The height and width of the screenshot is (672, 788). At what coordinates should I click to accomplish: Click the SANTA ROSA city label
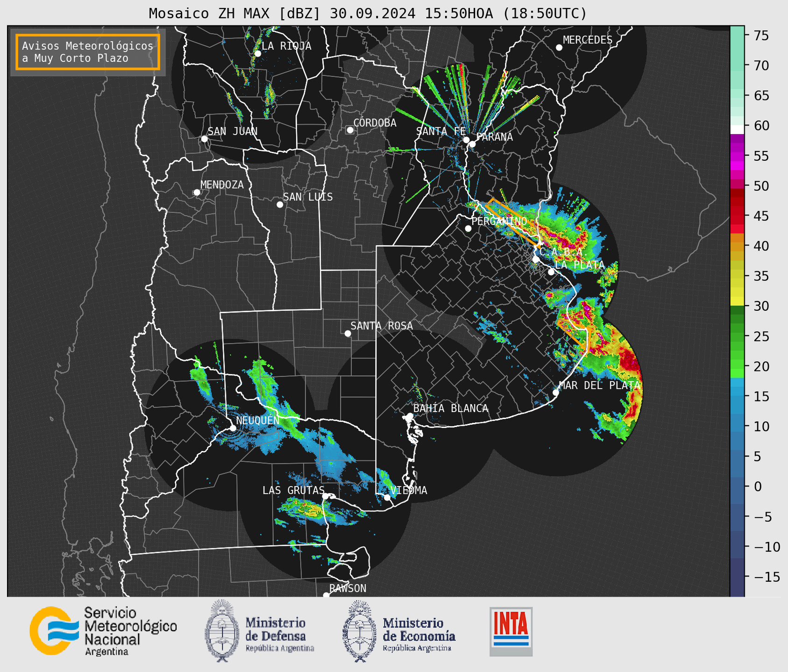pyautogui.click(x=382, y=326)
